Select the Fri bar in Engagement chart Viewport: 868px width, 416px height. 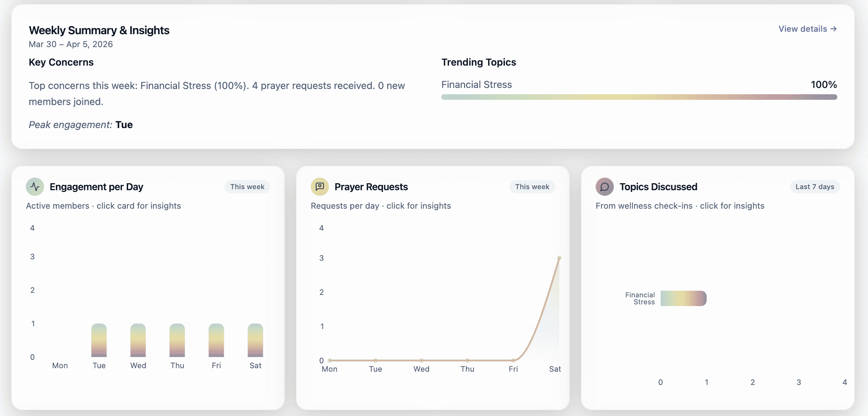216,340
